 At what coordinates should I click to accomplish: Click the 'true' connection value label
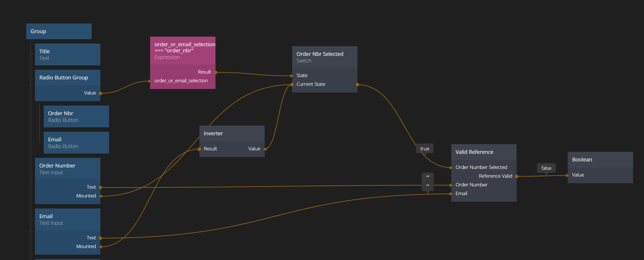click(424, 149)
